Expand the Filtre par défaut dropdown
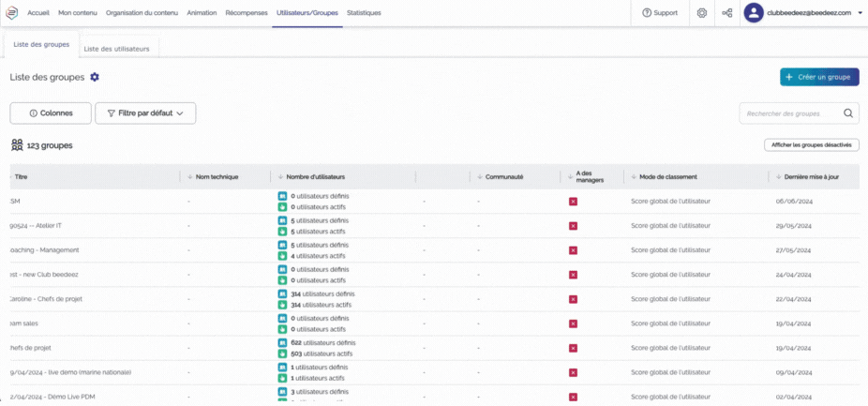Screen dimensions: 868x406 [x=145, y=113]
